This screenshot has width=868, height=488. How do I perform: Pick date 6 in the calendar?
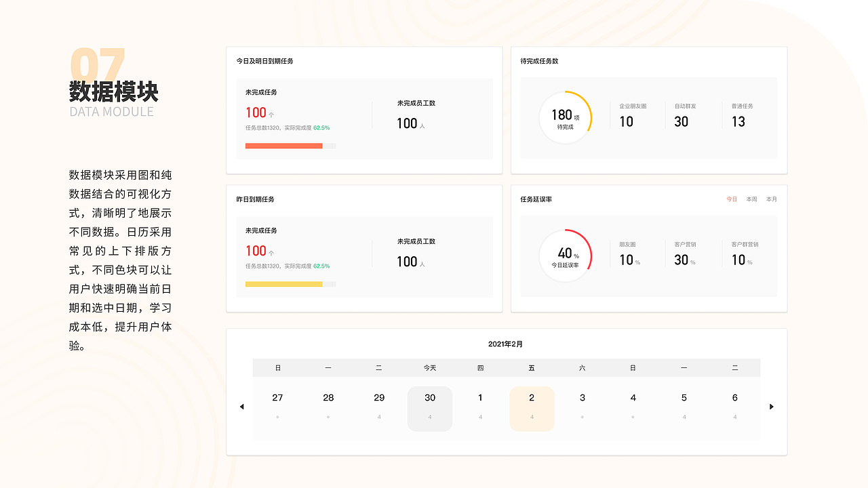point(734,399)
